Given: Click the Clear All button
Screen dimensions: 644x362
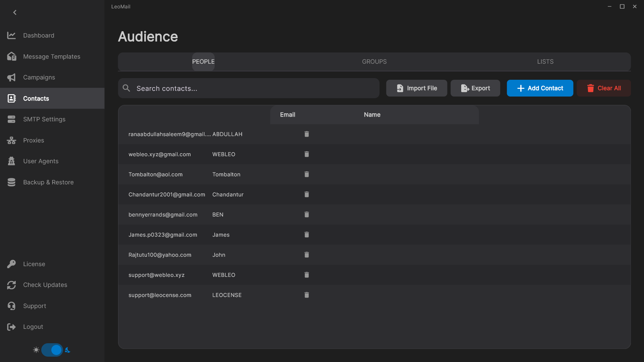Looking at the screenshot, I should (x=604, y=88).
